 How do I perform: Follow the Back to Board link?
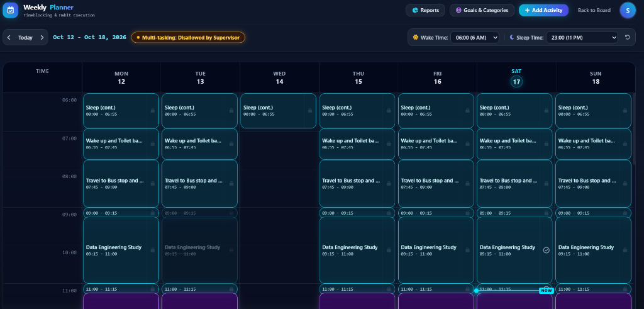click(x=594, y=10)
